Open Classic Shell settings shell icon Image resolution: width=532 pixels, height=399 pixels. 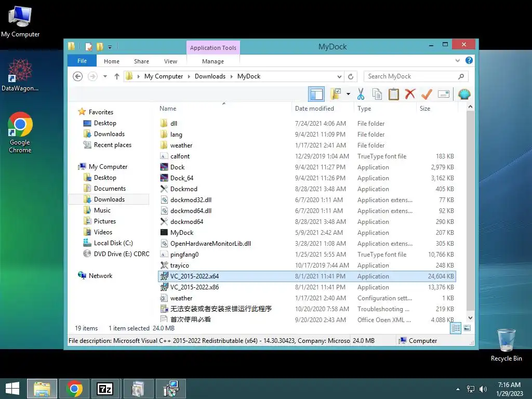click(x=464, y=94)
